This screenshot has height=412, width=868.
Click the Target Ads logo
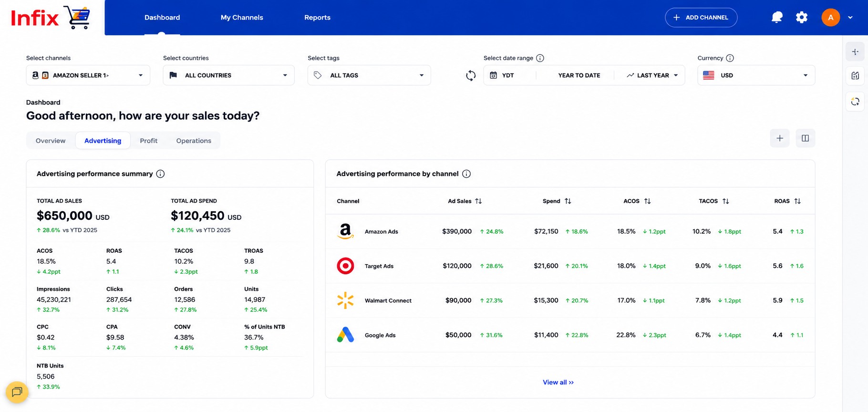pyautogui.click(x=345, y=266)
